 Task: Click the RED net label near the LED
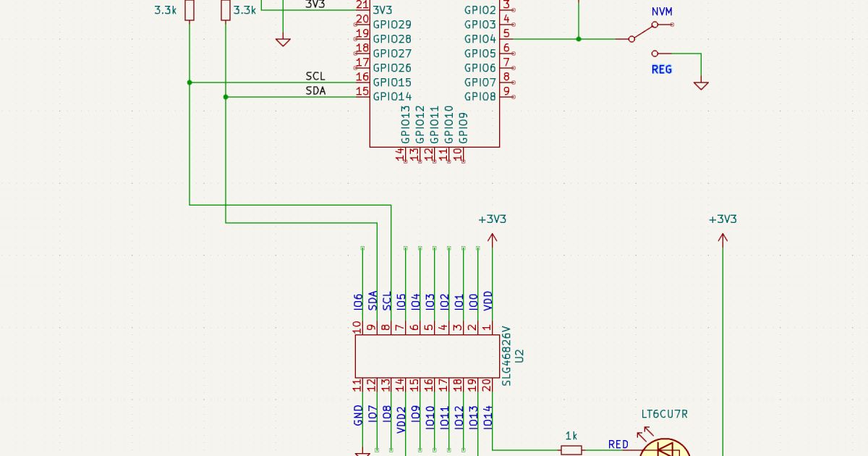(x=618, y=444)
